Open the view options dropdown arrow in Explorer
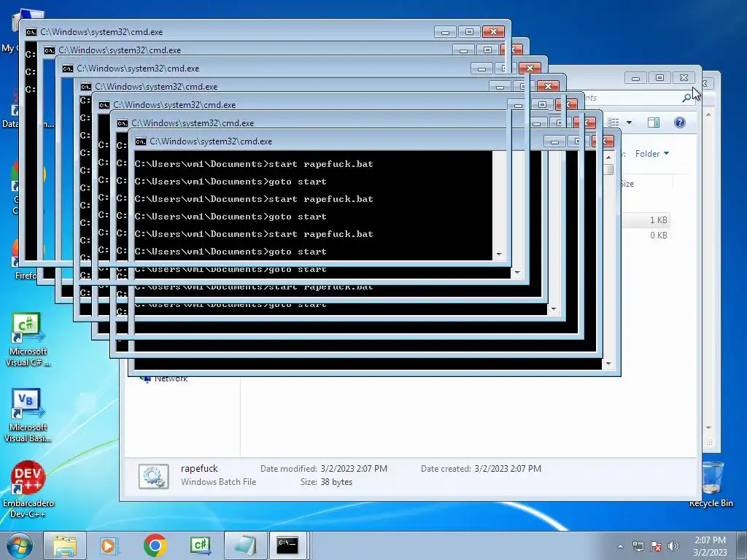The width and height of the screenshot is (747, 560). pyautogui.click(x=629, y=122)
